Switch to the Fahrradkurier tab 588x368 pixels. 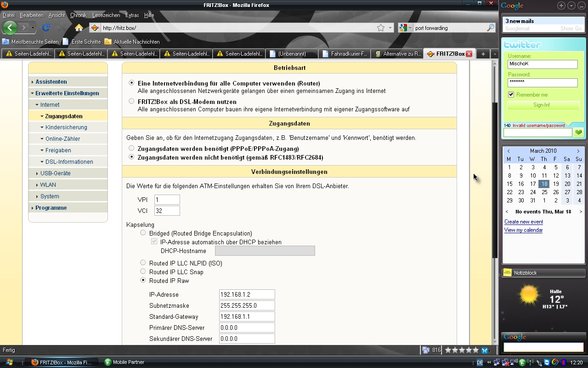pyautogui.click(x=345, y=54)
